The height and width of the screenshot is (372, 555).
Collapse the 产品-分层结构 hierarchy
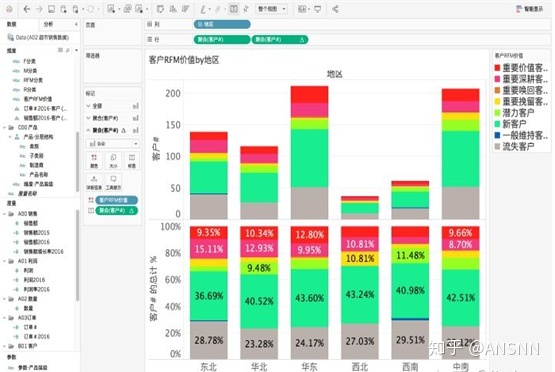10,137
